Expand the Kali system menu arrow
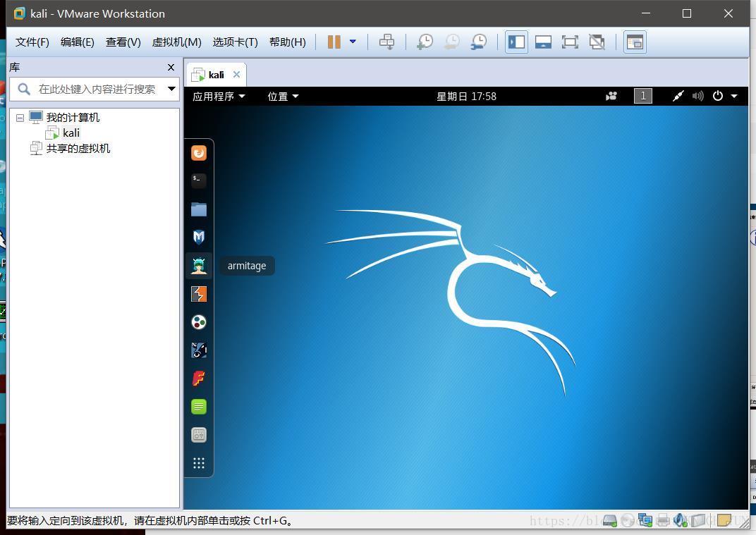Image resolution: width=756 pixels, height=535 pixels. (x=734, y=96)
